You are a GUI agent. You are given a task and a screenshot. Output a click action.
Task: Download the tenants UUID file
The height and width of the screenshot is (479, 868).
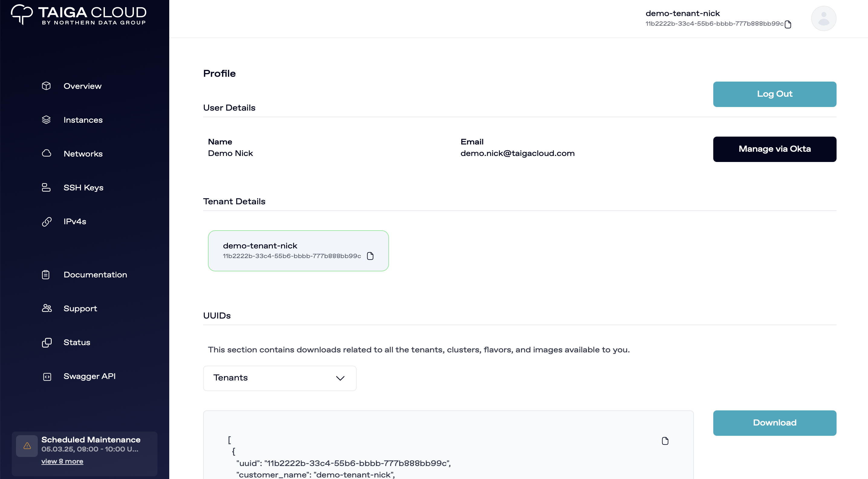(x=774, y=423)
